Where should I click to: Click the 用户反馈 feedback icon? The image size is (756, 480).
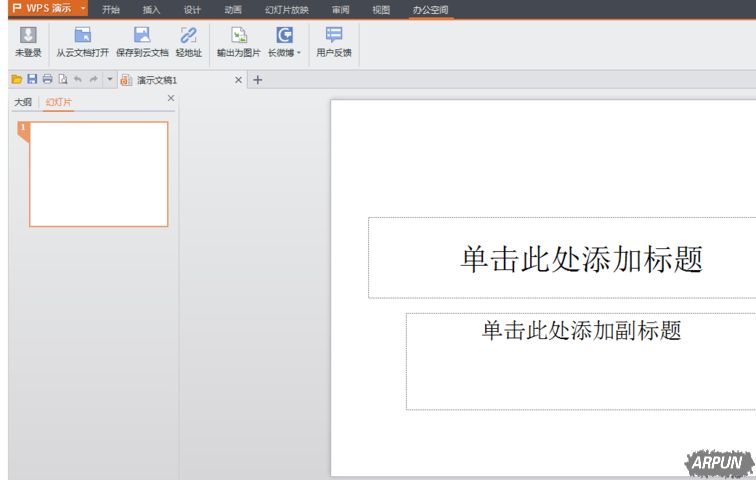(334, 36)
